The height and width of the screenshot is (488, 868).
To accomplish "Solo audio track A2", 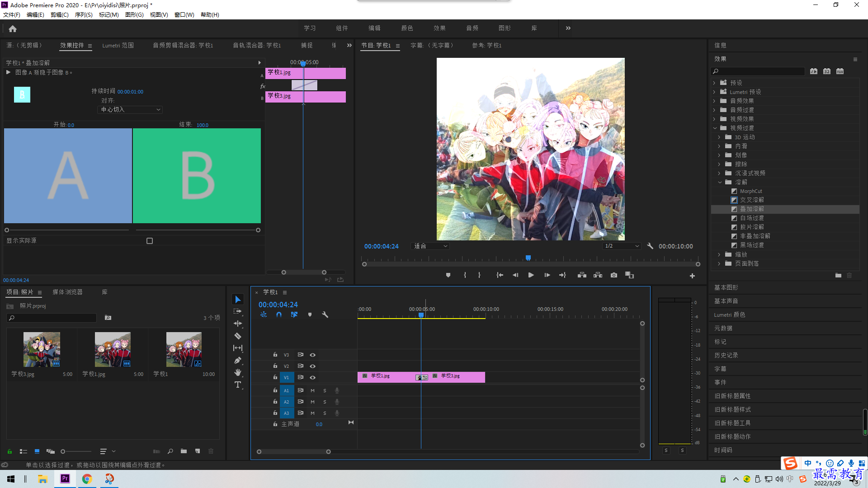I will coord(325,402).
